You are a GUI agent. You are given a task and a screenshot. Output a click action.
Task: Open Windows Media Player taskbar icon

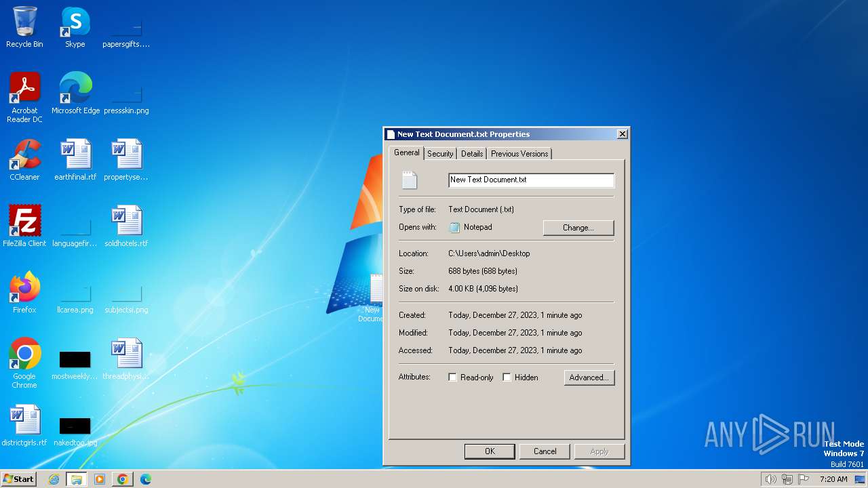click(x=100, y=479)
